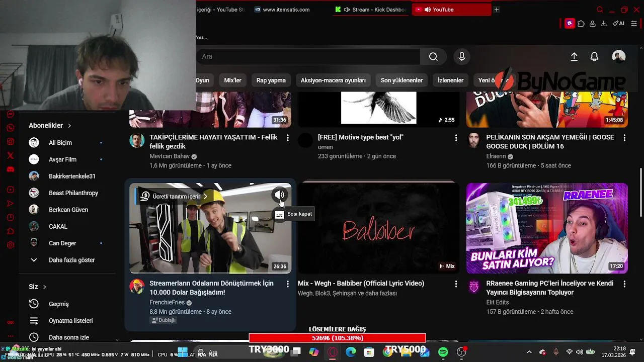Open Avşar Film subscription channel
This screenshot has height=362, width=644.
coord(67,159)
